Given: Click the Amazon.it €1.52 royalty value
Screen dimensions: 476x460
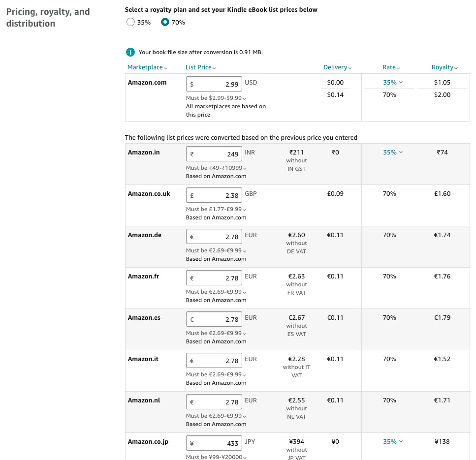Looking at the screenshot, I should (443, 359).
